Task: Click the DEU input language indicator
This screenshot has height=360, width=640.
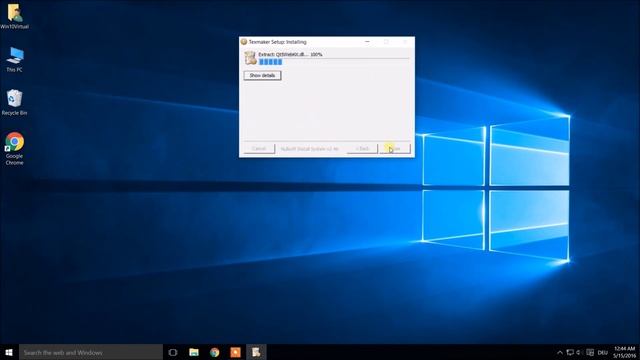Action: point(603,353)
